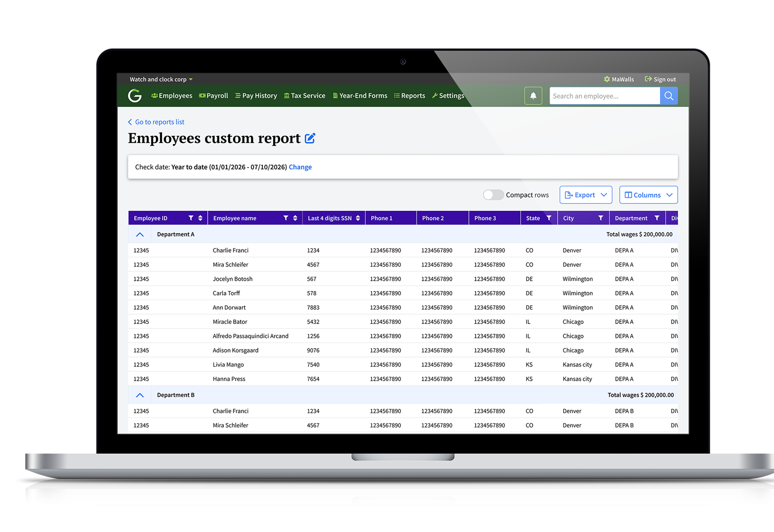Go to reports list link

(x=156, y=122)
